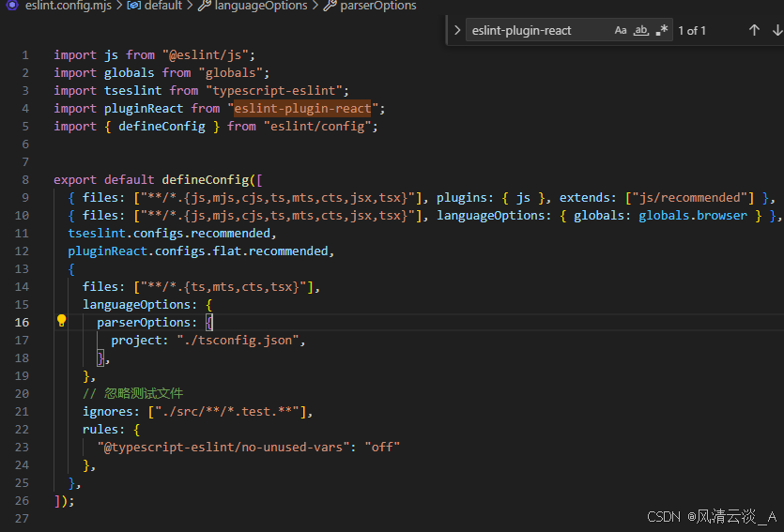Click the defineConfig call on line 8
The height and width of the screenshot is (532, 784).
coord(205,180)
